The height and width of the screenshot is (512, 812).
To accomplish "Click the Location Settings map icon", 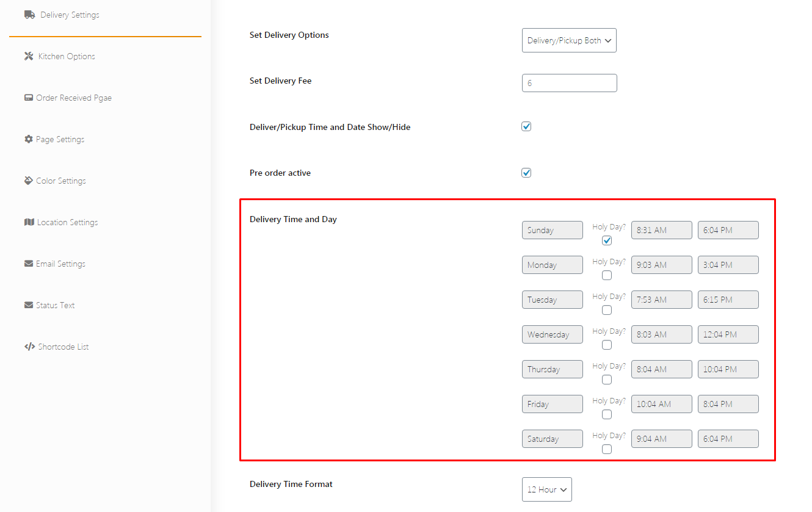I will point(29,222).
